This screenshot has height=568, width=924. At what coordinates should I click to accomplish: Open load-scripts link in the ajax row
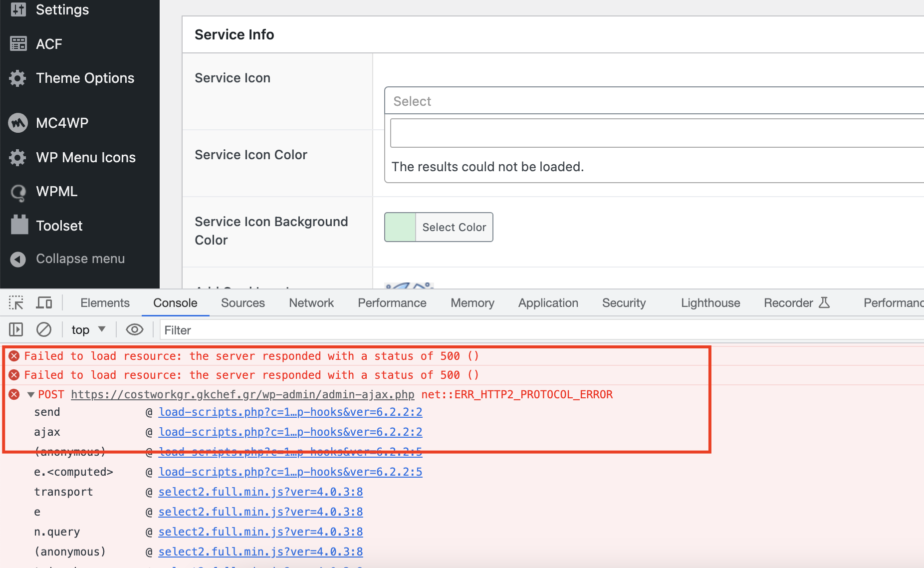click(x=290, y=432)
